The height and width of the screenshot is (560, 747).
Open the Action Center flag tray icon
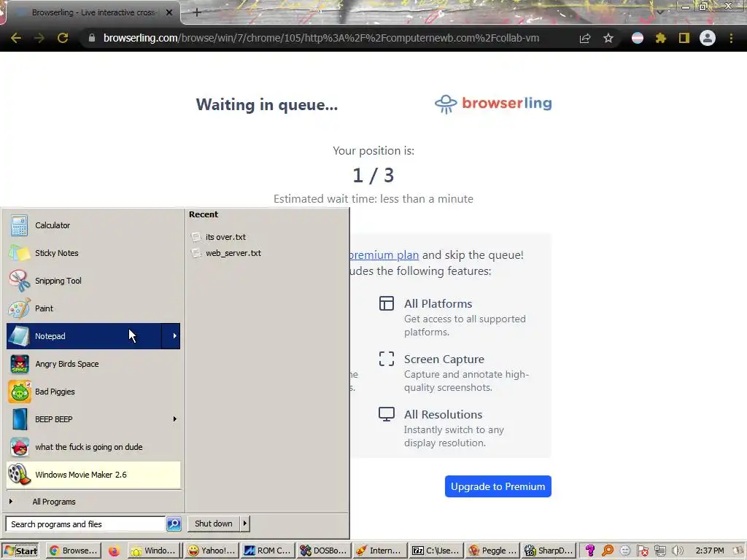click(x=642, y=551)
